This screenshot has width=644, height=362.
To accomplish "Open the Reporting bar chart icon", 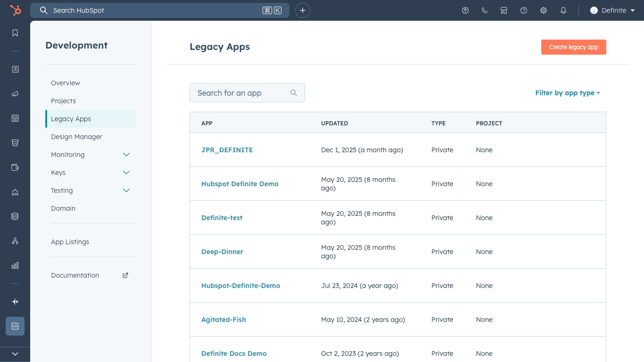I will point(15,265).
